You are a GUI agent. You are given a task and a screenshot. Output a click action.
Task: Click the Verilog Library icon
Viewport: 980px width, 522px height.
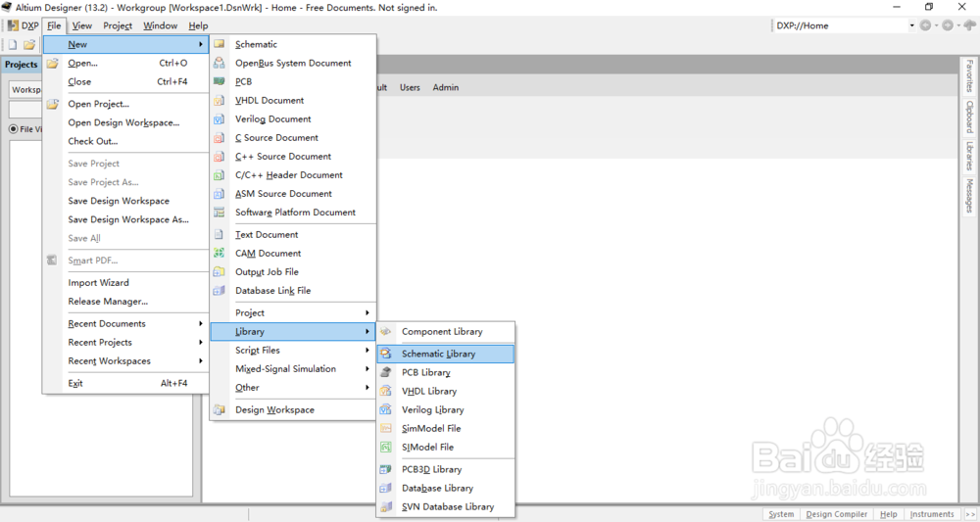pos(385,409)
